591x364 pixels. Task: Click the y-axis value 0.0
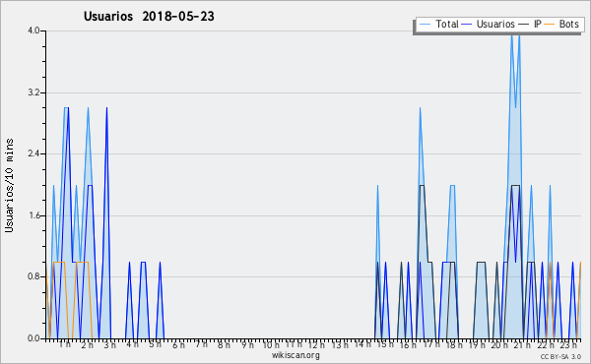pos(33,338)
